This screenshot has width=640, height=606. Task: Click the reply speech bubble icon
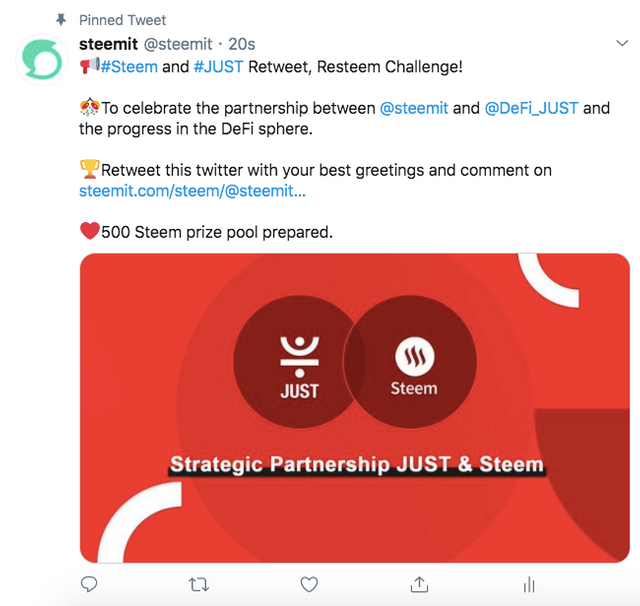pos(89,584)
